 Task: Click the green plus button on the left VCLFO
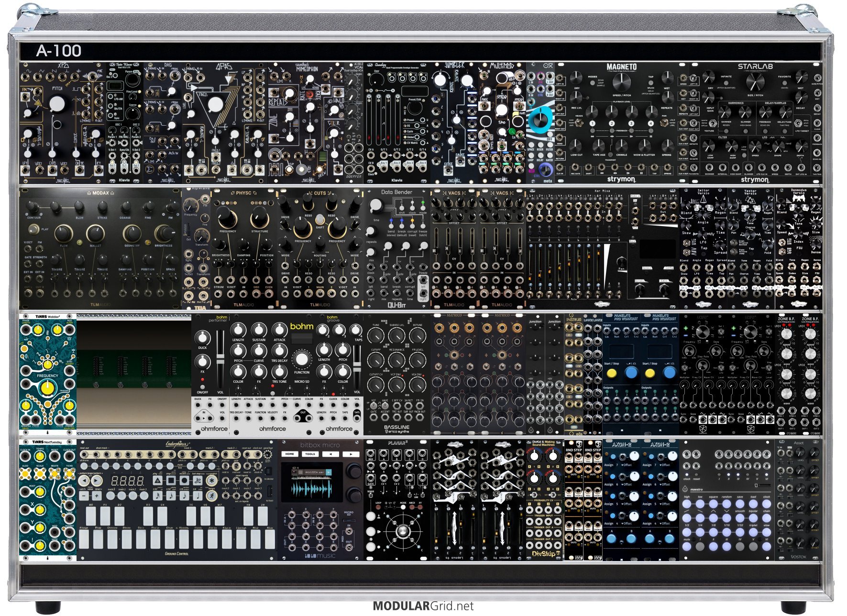[x=686, y=328]
